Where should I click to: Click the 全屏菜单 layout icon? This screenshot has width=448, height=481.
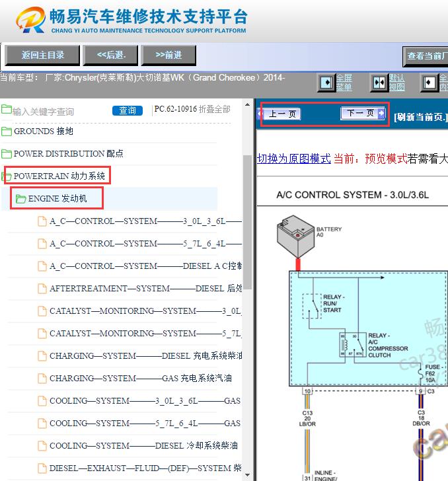[326, 83]
